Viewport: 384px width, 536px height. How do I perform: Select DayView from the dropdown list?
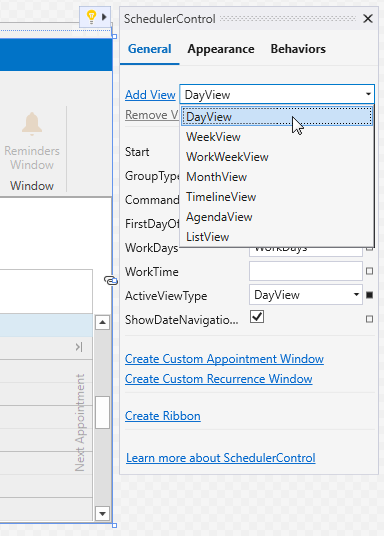click(x=277, y=117)
